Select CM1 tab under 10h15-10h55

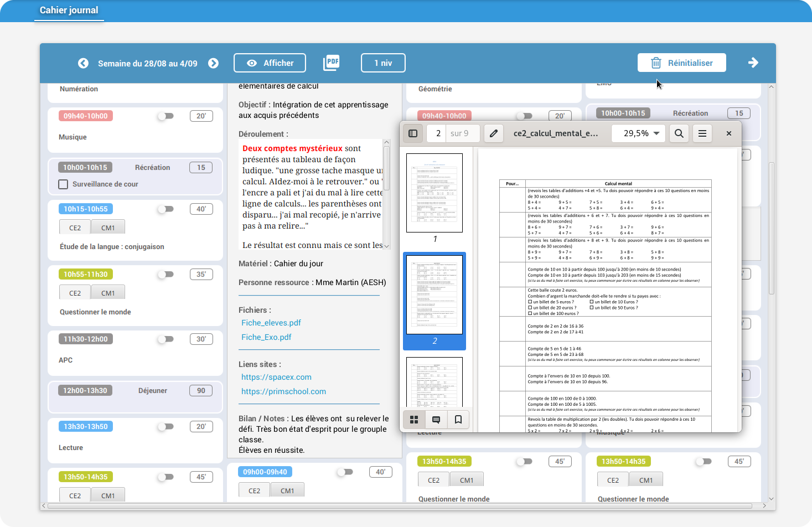coord(108,228)
